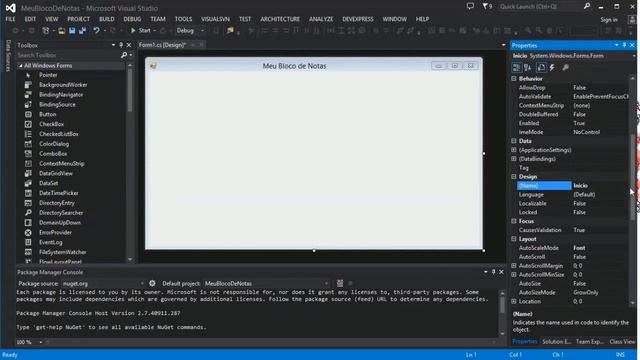Open the DEBUG menu

tap(132, 19)
